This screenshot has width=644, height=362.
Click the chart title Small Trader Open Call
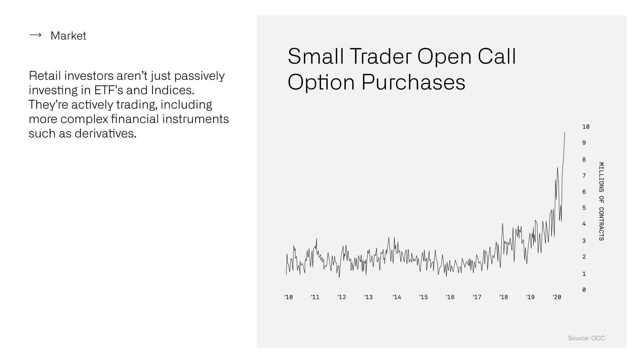(401, 56)
